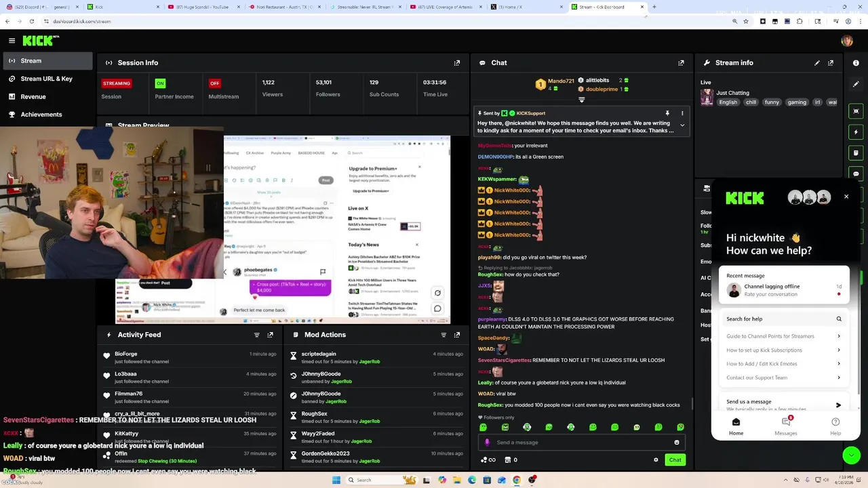Open How to set up Kick Subscriptions

click(x=783, y=350)
